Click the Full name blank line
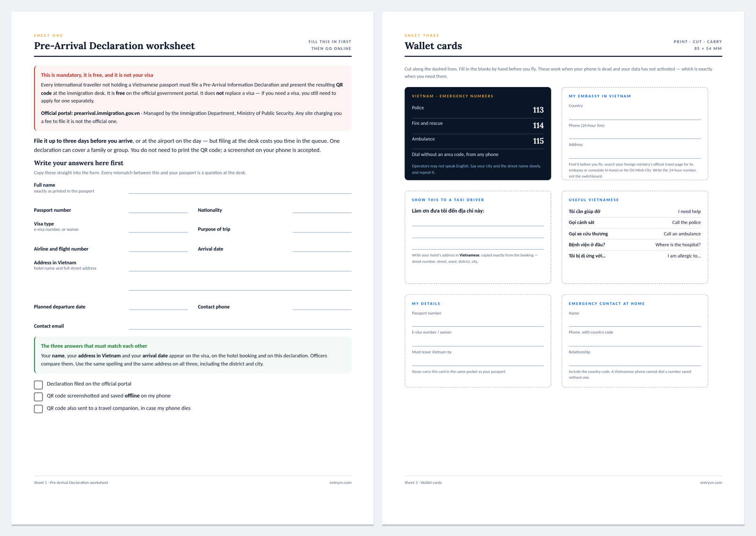The width and height of the screenshot is (756, 536). click(x=240, y=188)
